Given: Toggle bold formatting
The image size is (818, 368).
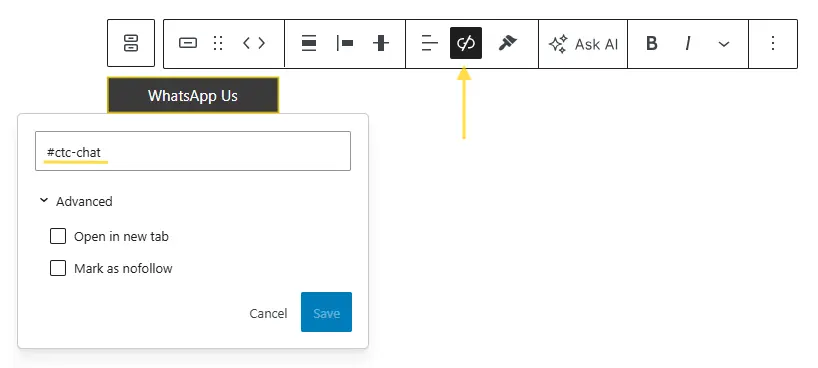Looking at the screenshot, I should (x=652, y=43).
